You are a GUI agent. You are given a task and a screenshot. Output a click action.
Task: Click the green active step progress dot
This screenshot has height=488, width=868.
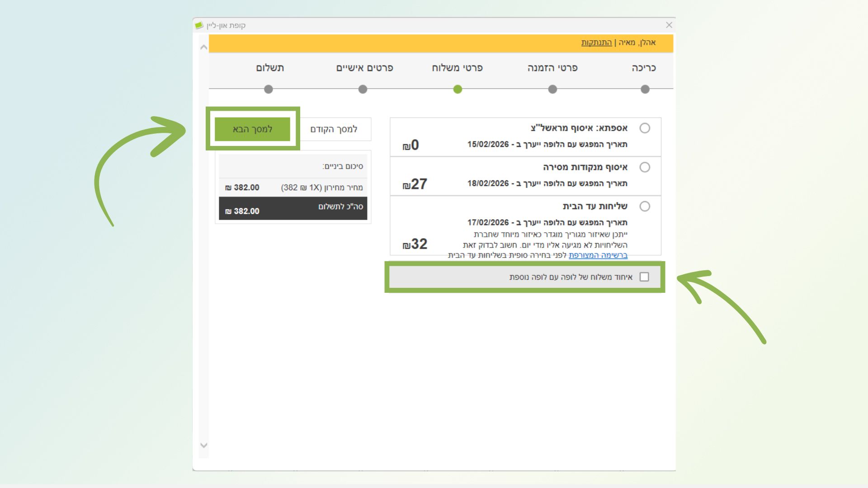click(458, 89)
